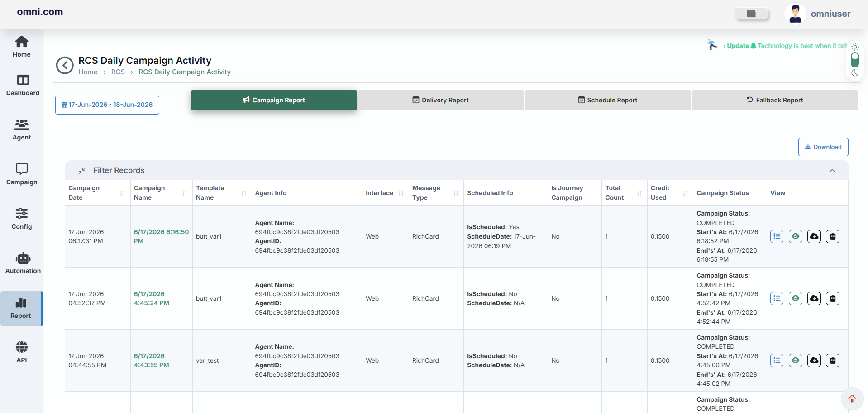
Task: Open clipboard icon for 06:17:31 PM campaign
Action: (833, 236)
